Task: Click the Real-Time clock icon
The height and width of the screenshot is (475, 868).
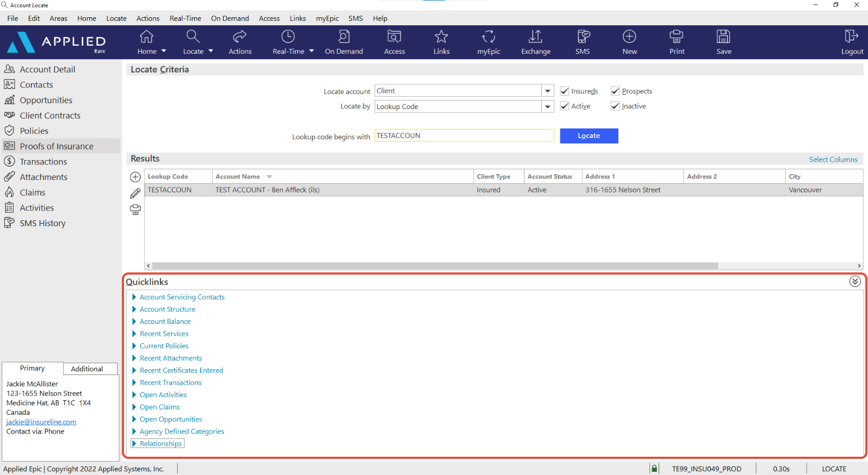Action: point(288,37)
